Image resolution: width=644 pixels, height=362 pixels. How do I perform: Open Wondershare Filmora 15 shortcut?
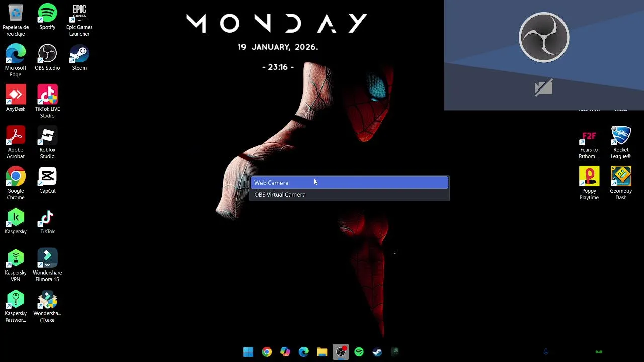[47, 265]
